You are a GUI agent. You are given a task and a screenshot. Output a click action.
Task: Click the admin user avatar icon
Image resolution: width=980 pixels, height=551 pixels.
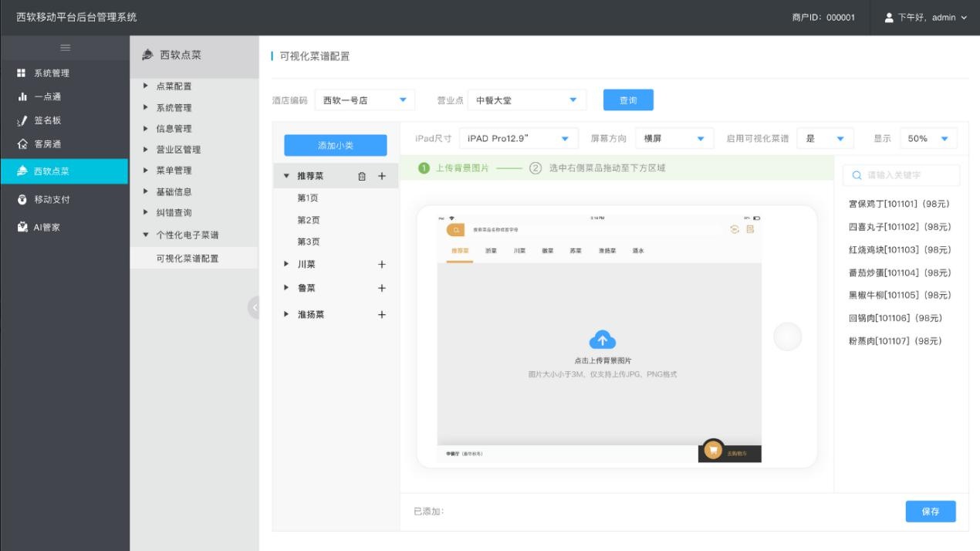[889, 17]
